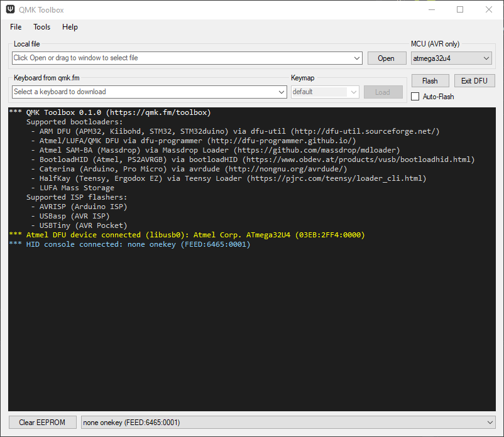Enable the Auto-Flash checkbox
The height and width of the screenshot is (437, 504).
pyautogui.click(x=415, y=96)
